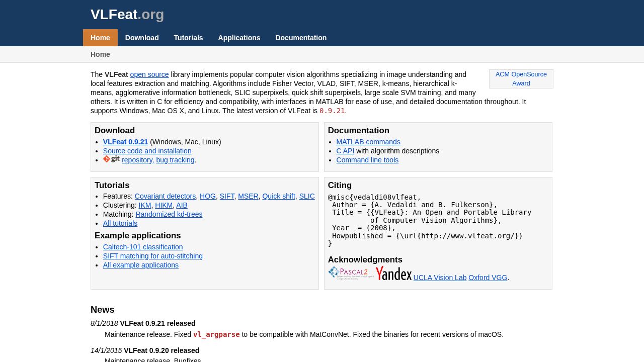The image size is (644, 362).
Task: Go to the Tutorials navigation tab
Action: click(188, 38)
